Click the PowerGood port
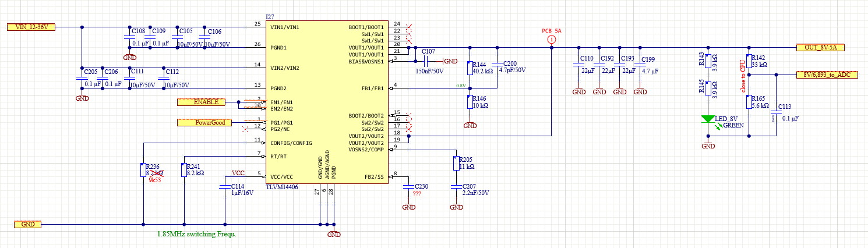This screenshot has height=248, width=868. [x=205, y=122]
